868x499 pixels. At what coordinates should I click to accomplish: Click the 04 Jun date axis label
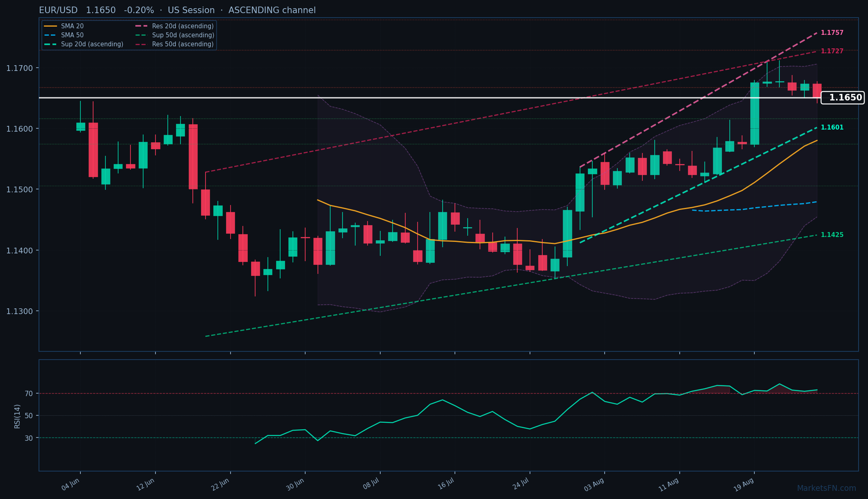coord(71,485)
